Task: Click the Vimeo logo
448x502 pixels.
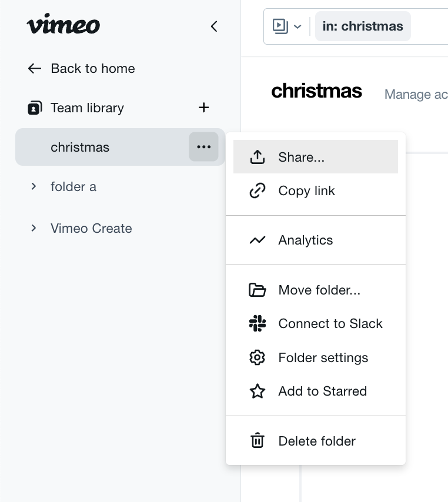Action: click(63, 24)
